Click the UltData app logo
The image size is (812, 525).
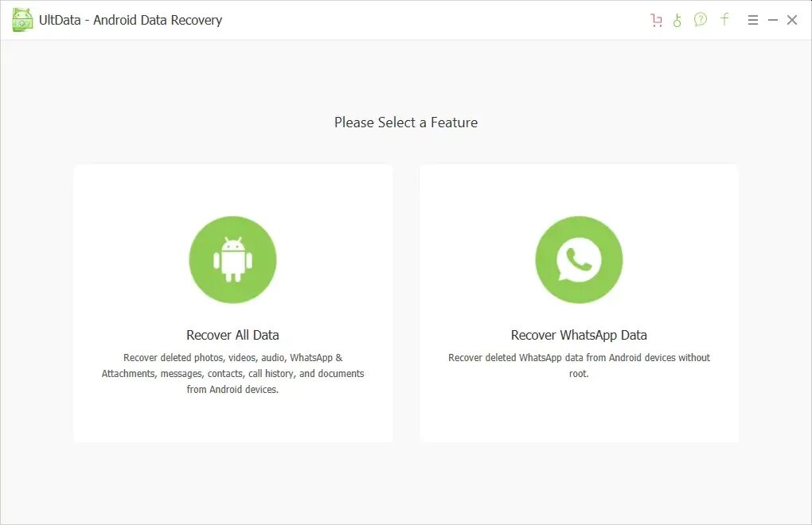click(x=22, y=20)
